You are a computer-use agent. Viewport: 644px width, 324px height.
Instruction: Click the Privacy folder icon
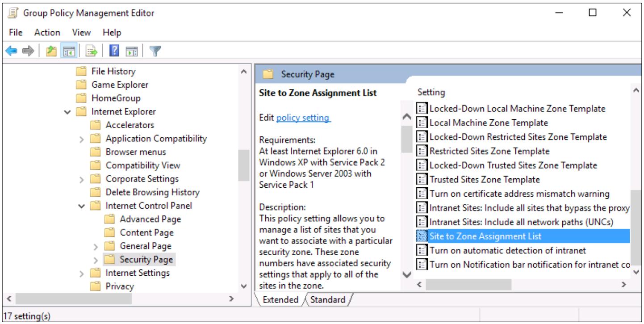point(95,286)
